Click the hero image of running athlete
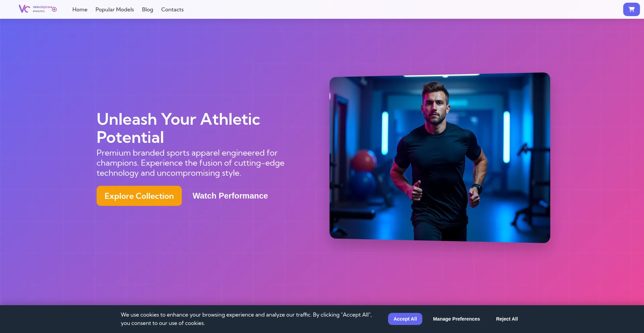This screenshot has width=644, height=333. click(x=440, y=158)
